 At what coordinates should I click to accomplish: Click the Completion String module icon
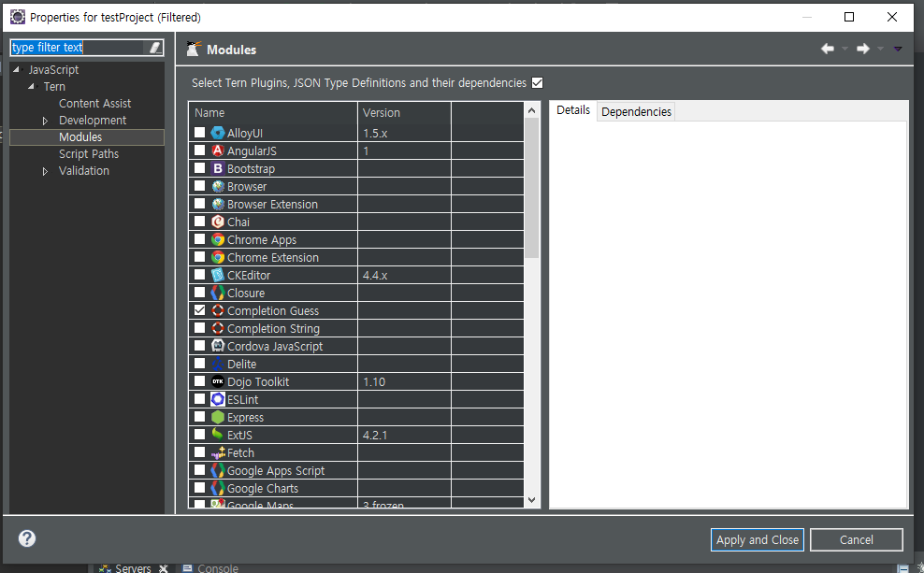(x=218, y=328)
